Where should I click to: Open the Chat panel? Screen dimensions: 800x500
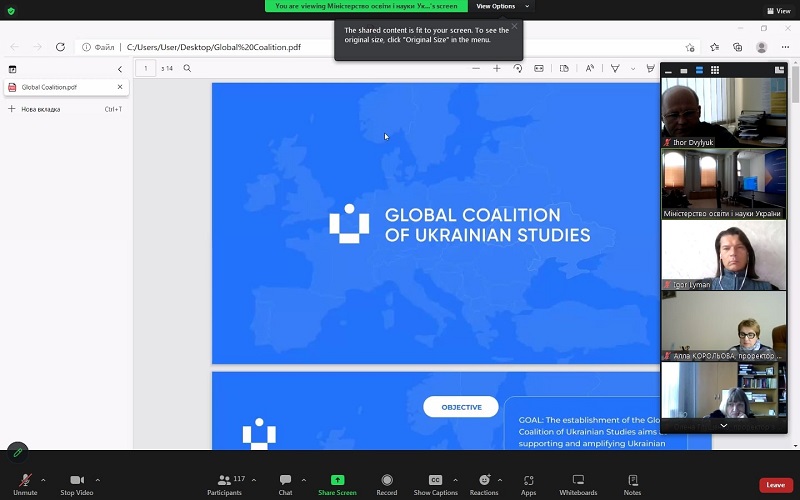[285, 485]
